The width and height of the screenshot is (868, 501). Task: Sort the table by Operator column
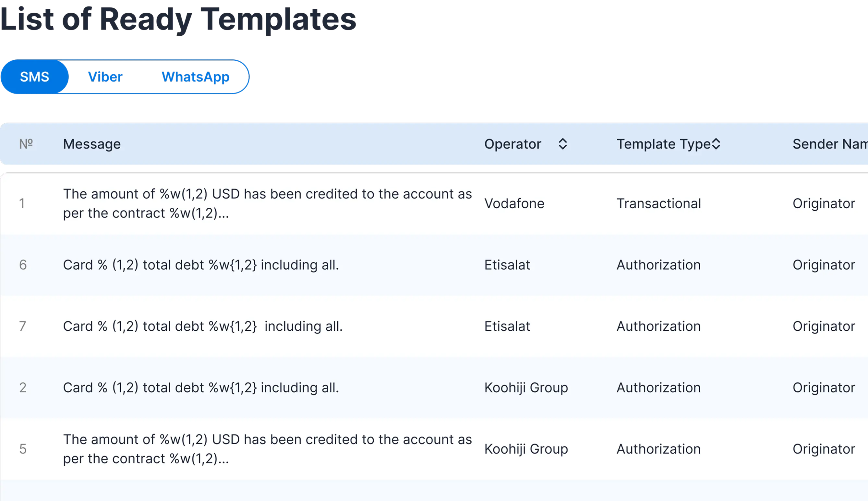click(513, 144)
